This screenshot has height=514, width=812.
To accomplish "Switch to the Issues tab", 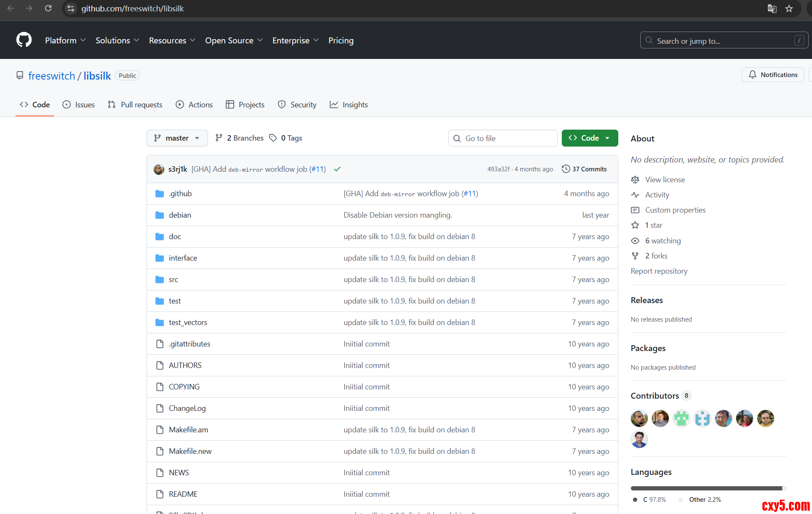I will (x=79, y=105).
